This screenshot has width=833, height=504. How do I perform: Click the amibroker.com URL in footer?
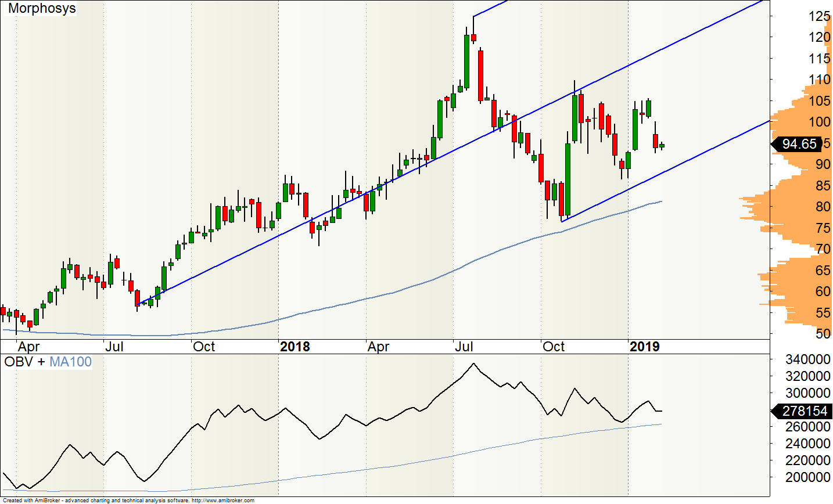222,501
